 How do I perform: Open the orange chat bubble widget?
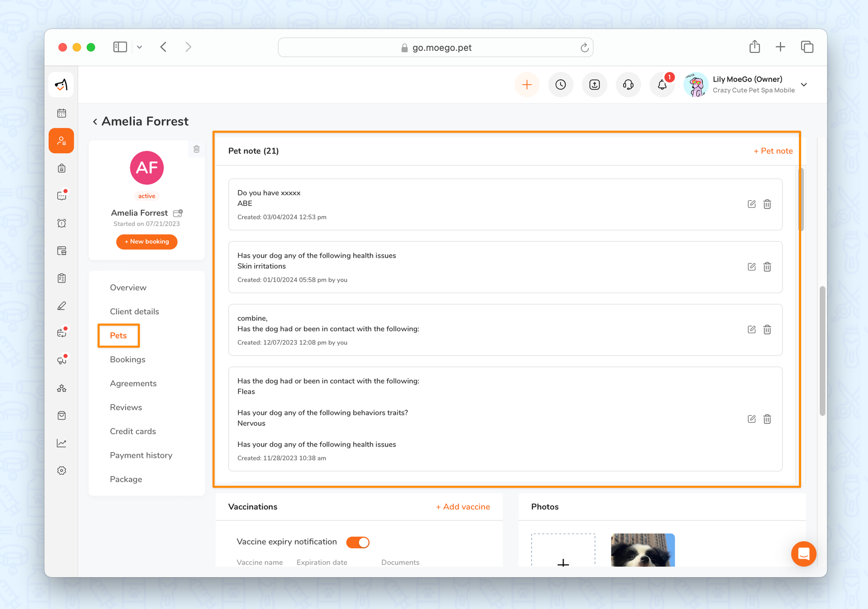803,553
